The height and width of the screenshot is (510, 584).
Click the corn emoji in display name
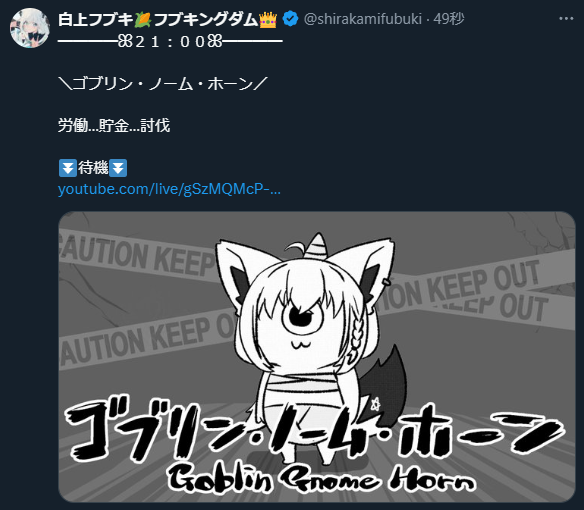[143, 20]
